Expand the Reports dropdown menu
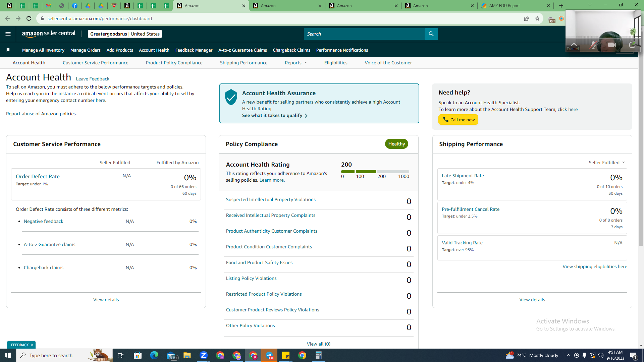Screen dimensions: 644x362 click(296, 63)
